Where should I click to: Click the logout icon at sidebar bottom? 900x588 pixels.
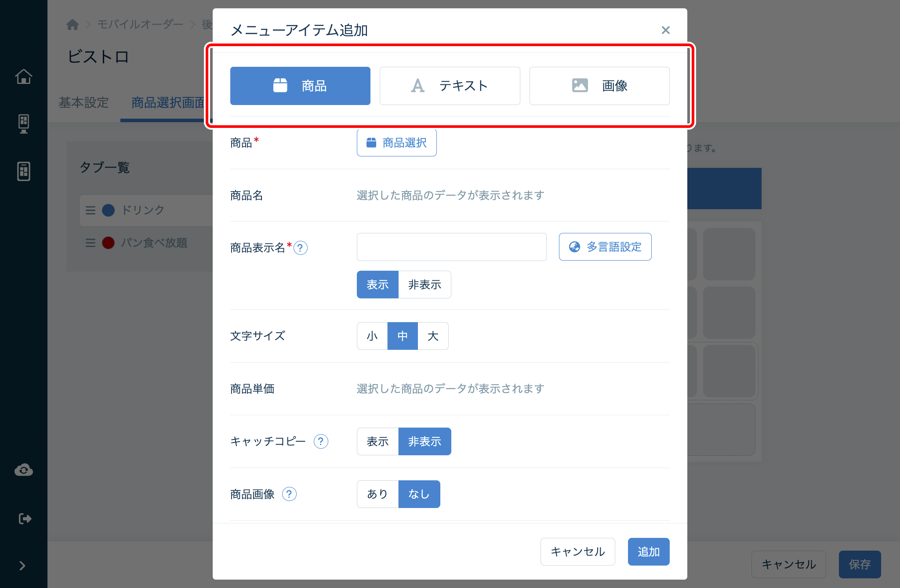24,518
